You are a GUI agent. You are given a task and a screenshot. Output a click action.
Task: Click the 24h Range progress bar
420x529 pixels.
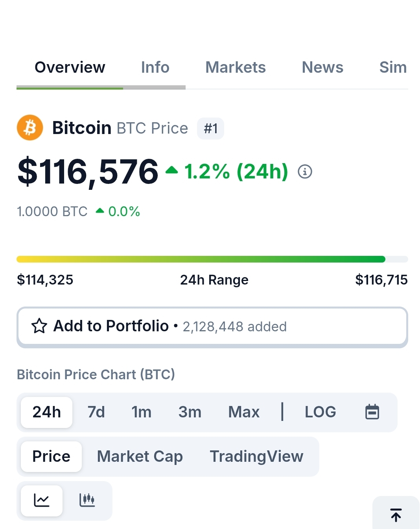[212, 259]
